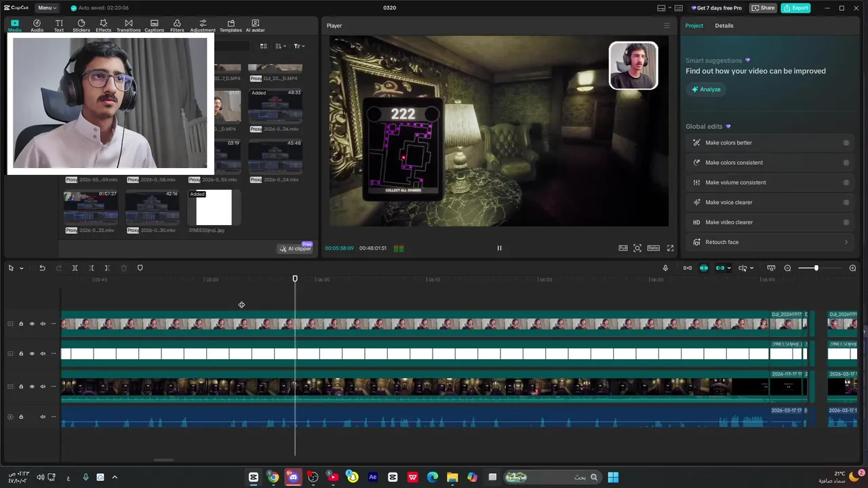Switch to the Project tab
The image size is (868, 488).
(x=694, y=26)
